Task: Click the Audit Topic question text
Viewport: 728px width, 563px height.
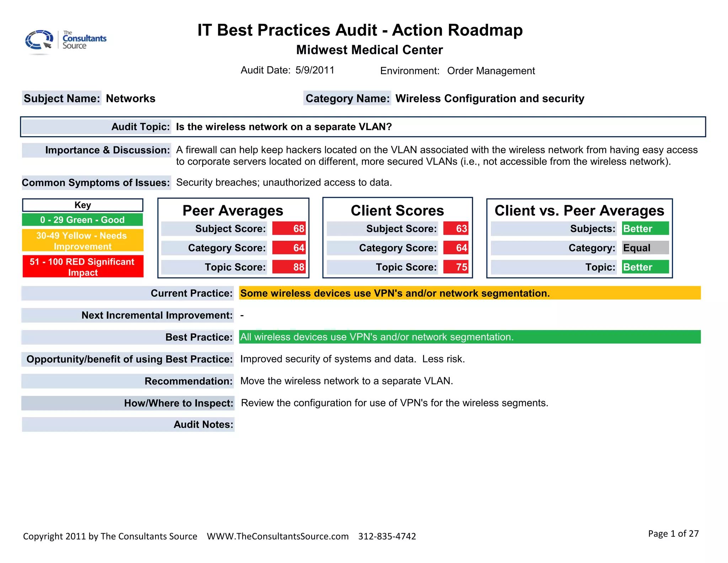Action: (284, 127)
